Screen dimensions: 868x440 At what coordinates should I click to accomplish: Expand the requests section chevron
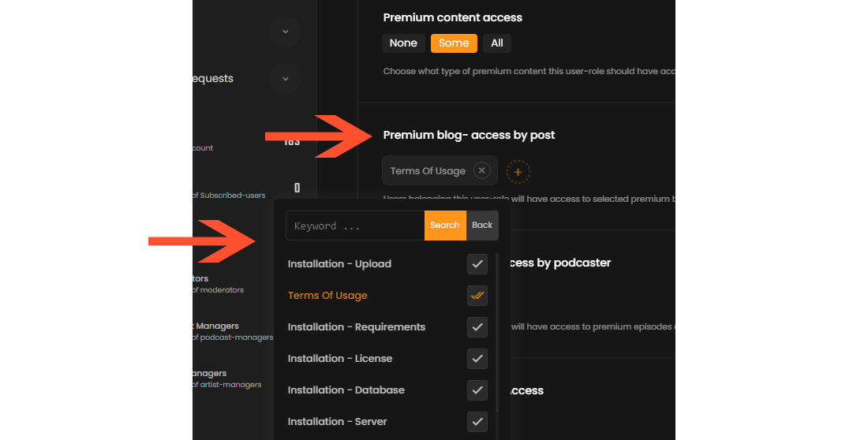tap(285, 79)
